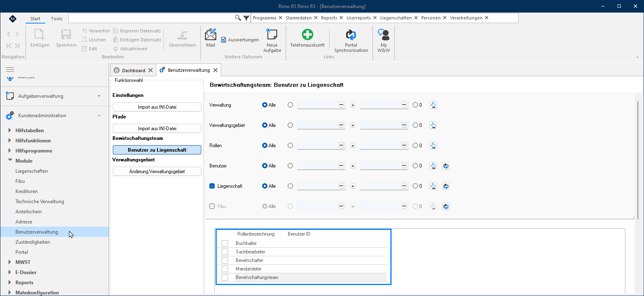This screenshot has height=296, width=644.
Task: Expand the Hilfstabellen tree node
Action: click(x=10, y=130)
